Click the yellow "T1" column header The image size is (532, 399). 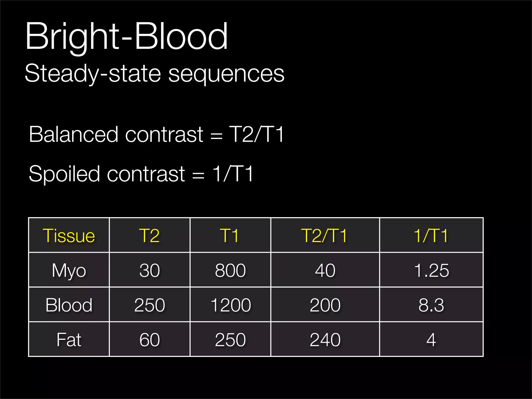pos(230,236)
